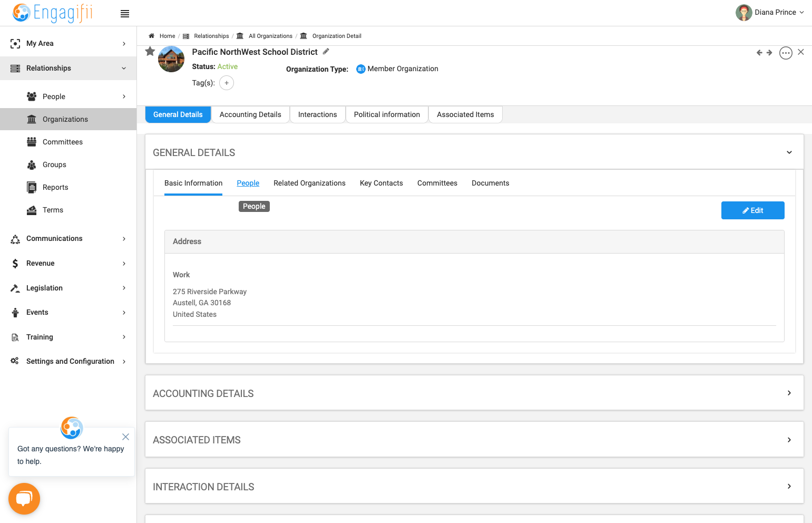Click the pencil icon beside the organization name
Screen dimensions: 812x523
[x=326, y=51]
